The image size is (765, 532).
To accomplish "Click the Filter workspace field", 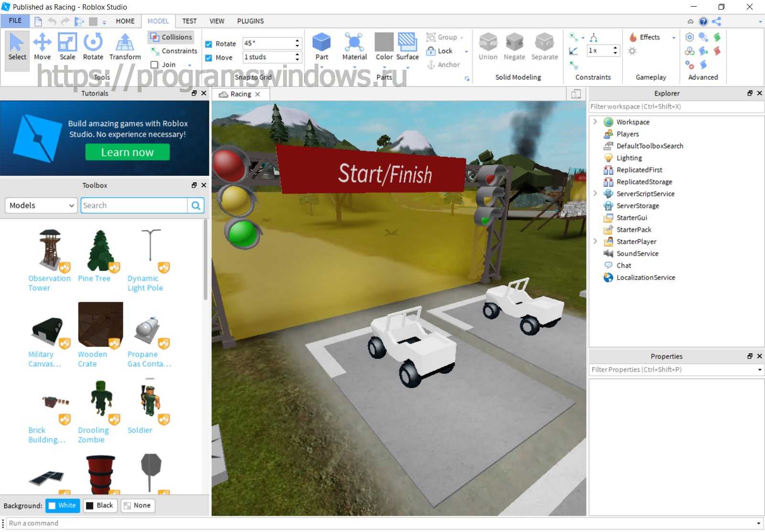I will (x=676, y=107).
